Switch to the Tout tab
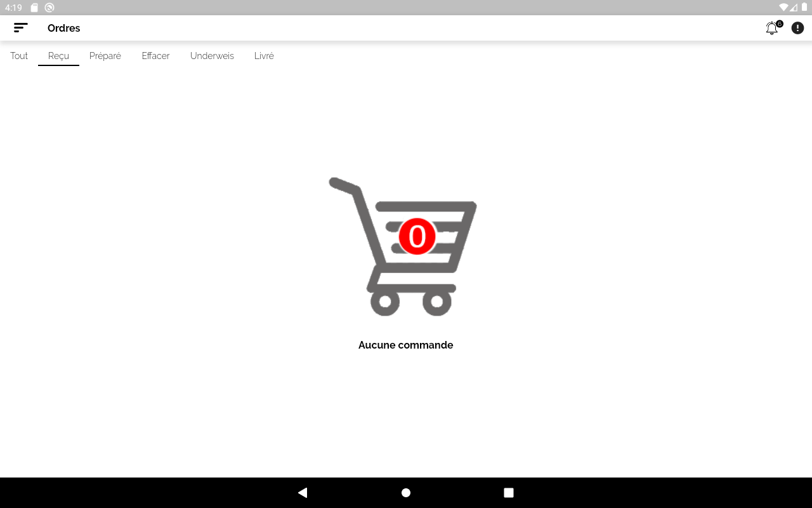The width and height of the screenshot is (812, 508). pyautogui.click(x=19, y=56)
